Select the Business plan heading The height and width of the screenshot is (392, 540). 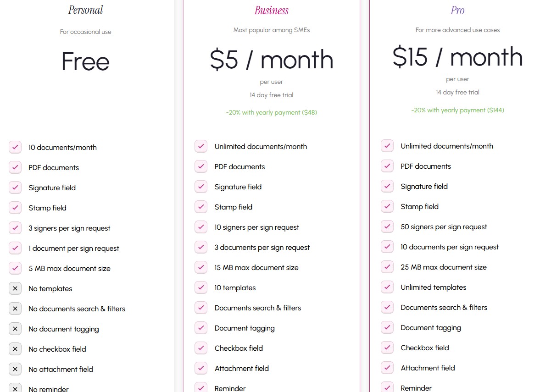point(272,10)
